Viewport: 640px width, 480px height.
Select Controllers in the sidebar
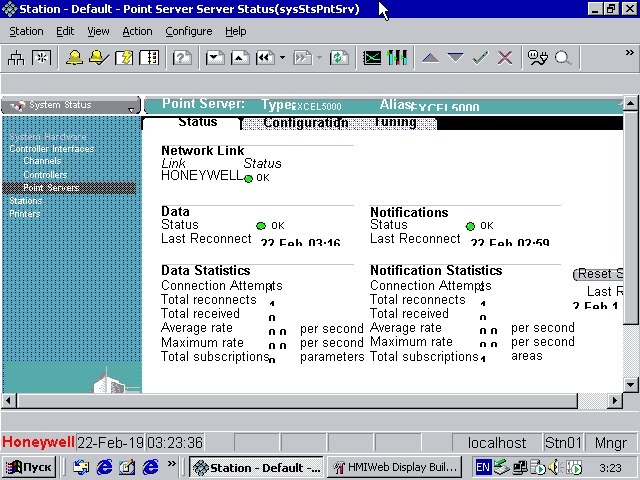tap(45, 175)
